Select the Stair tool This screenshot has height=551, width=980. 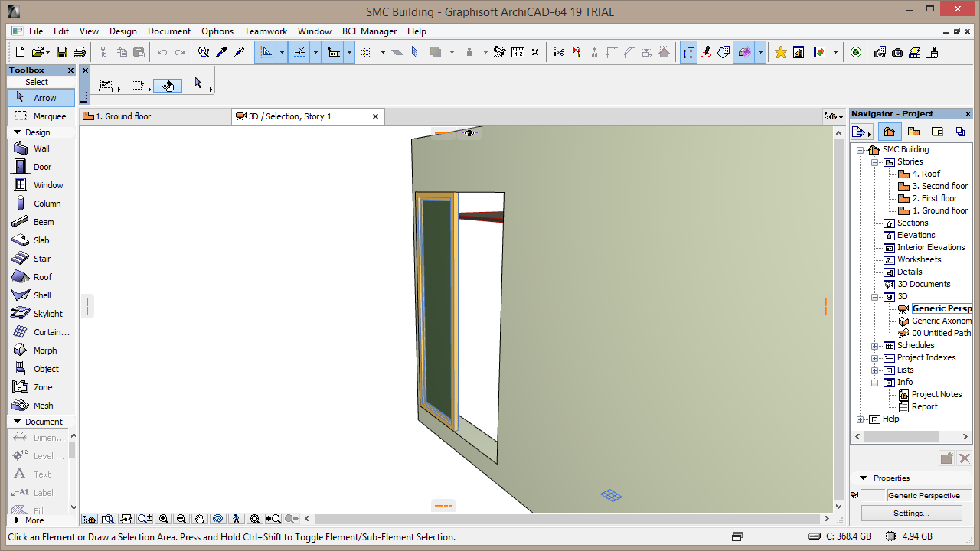pos(41,259)
